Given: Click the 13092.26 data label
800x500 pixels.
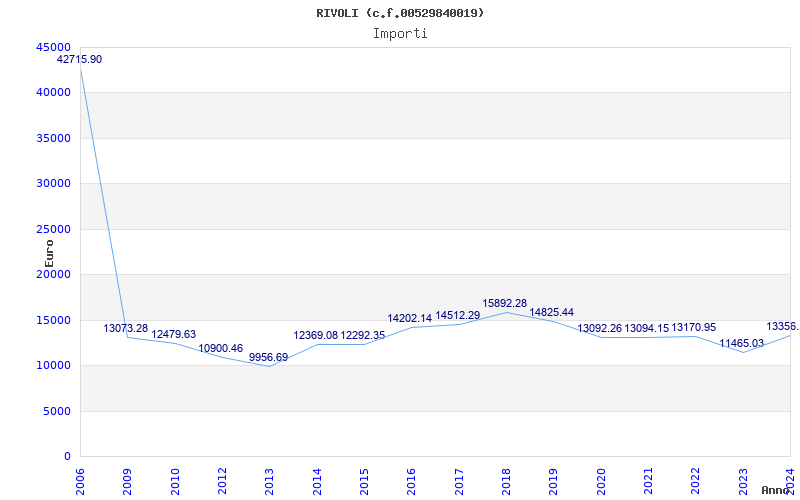Looking at the screenshot, I should tap(599, 328).
